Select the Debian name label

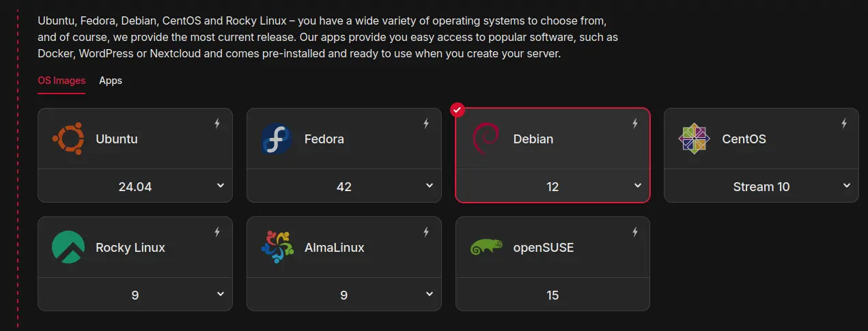533,139
